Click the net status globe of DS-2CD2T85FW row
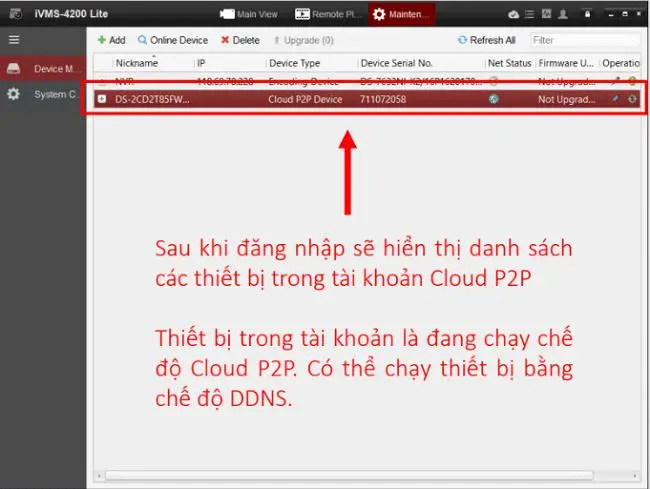Viewport: 650px width, 489px height. tap(493, 99)
